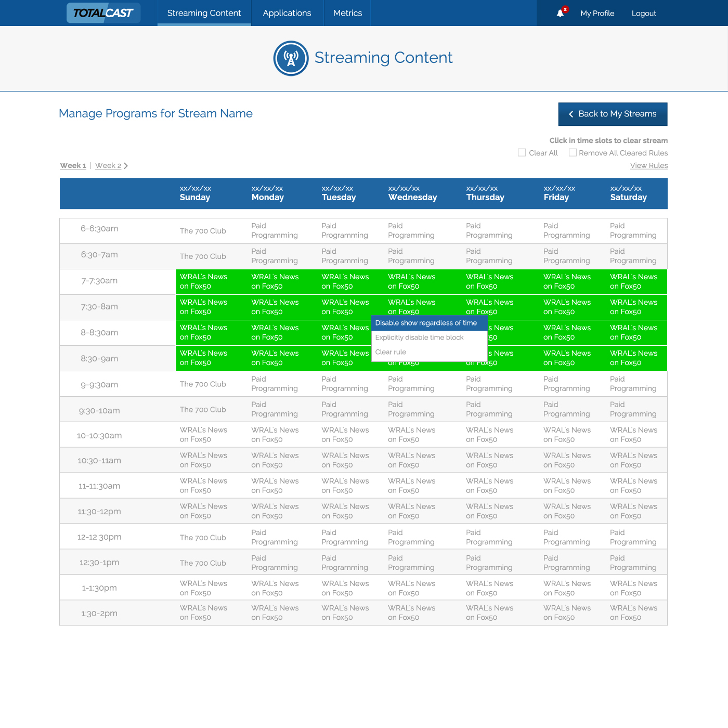Click the Sunday column header
The image size is (728, 728).
[x=195, y=193]
